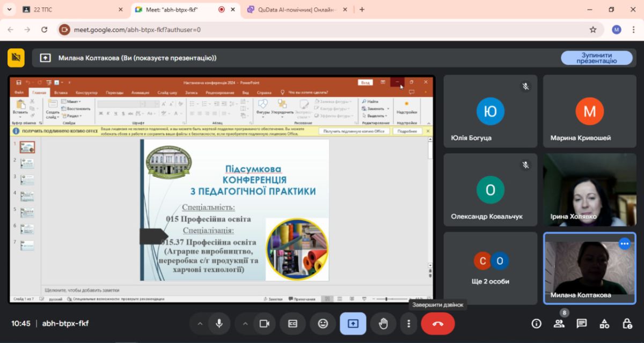End the call with red button

(x=438, y=324)
